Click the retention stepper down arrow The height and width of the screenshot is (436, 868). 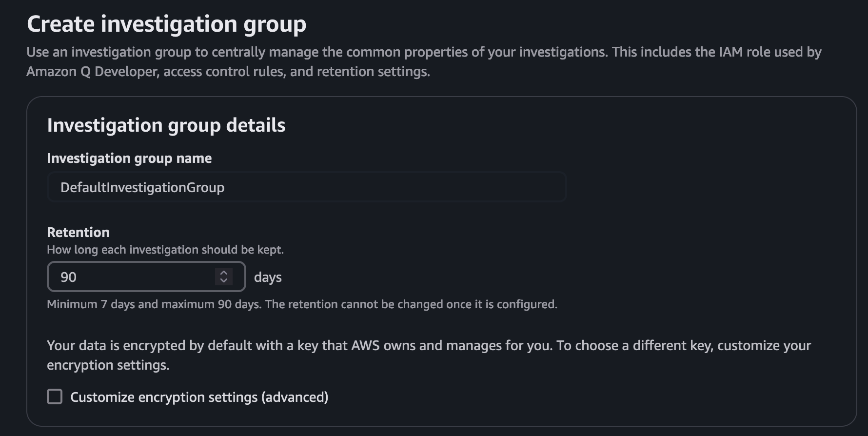[x=223, y=281]
